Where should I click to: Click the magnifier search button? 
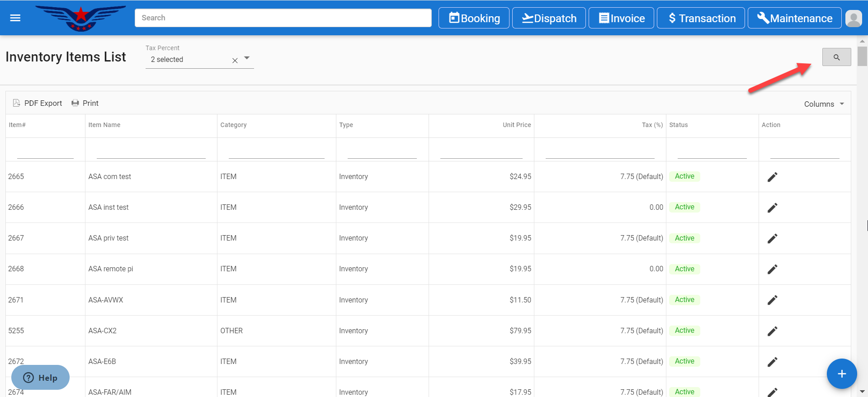[836, 57]
